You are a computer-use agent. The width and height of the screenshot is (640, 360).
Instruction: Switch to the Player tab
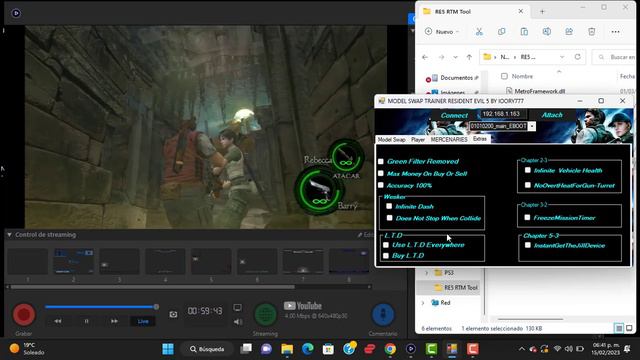(418, 140)
